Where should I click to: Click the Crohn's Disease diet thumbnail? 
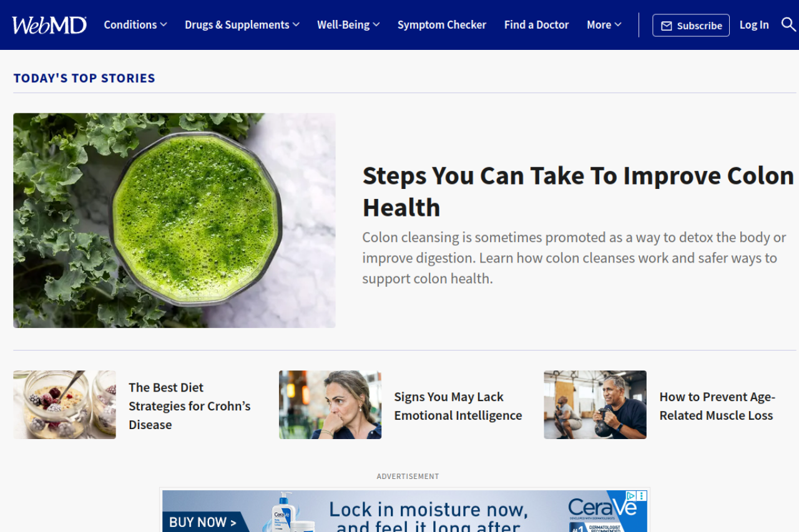[x=64, y=405]
